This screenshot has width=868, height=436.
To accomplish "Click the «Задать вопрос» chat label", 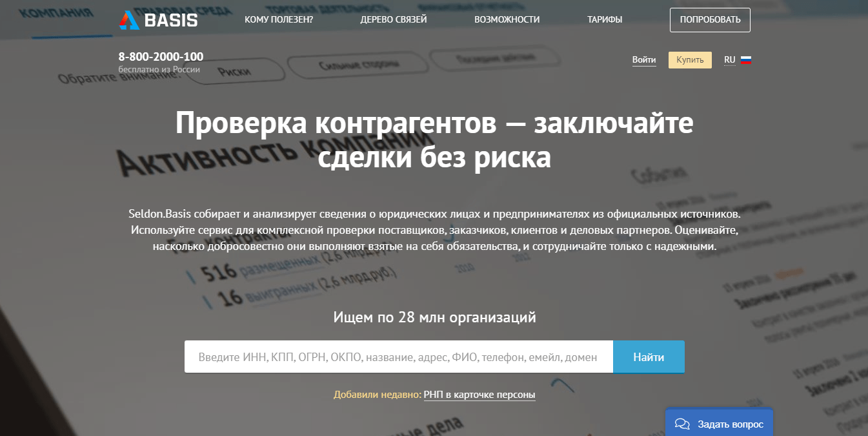I will 730,424.
